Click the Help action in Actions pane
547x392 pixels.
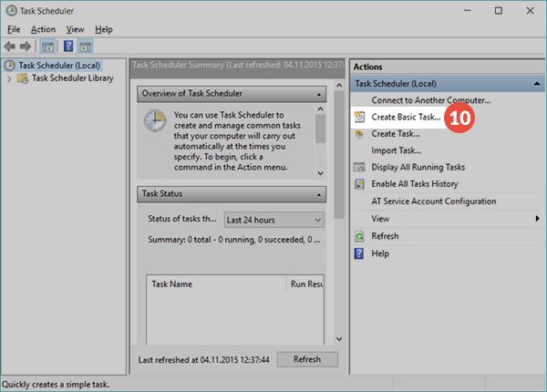coord(380,253)
